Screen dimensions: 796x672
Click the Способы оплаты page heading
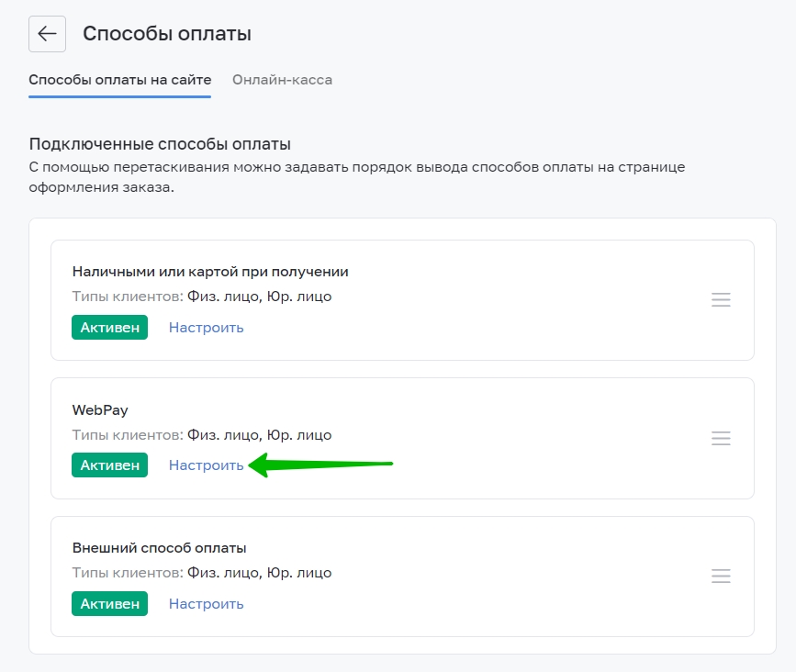(167, 34)
